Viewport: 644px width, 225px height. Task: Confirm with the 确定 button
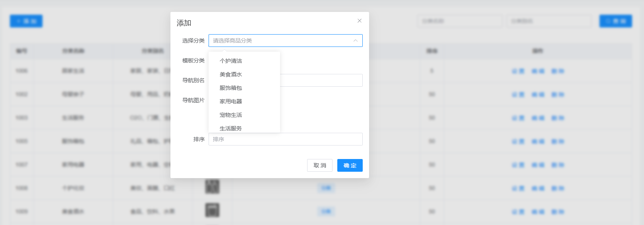350,165
